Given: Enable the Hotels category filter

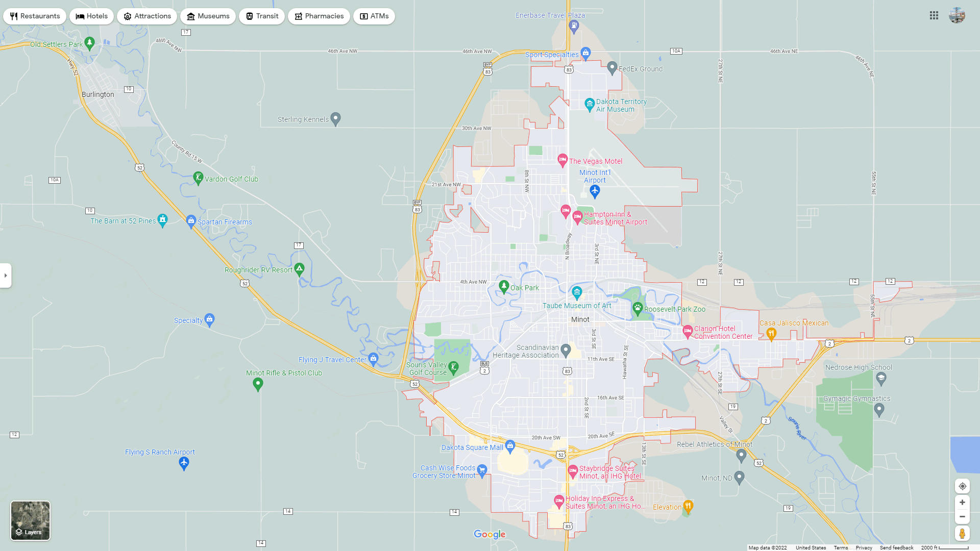Looking at the screenshot, I should point(91,16).
